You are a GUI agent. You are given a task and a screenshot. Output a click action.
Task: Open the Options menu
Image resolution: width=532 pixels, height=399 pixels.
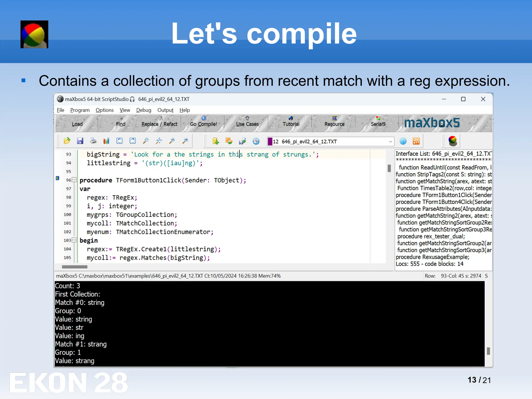(104, 110)
